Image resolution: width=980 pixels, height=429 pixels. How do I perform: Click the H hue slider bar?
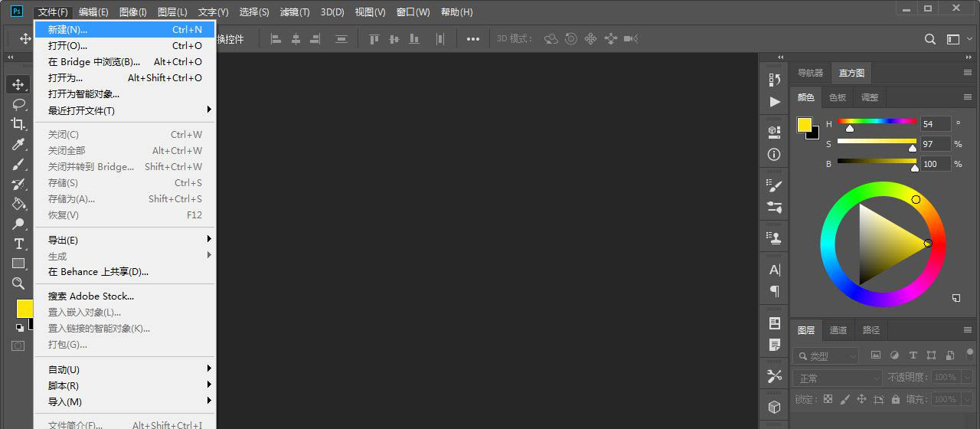(x=877, y=121)
